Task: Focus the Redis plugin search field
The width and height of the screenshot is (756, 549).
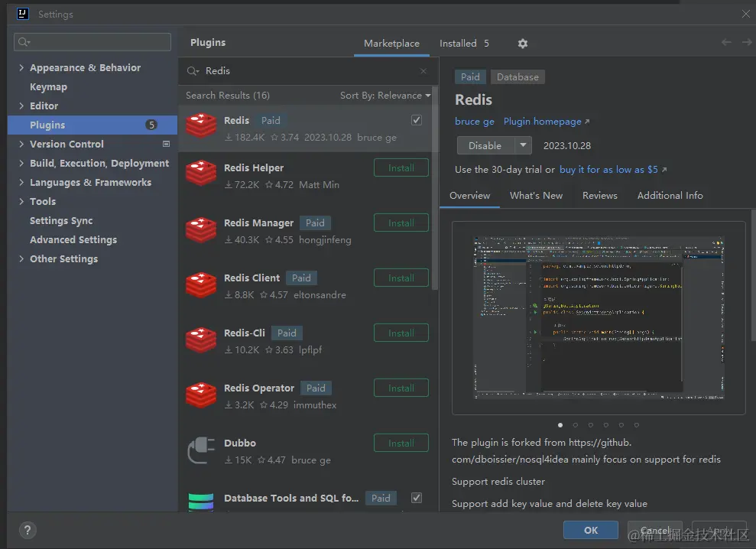Action: [x=309, y=71]
